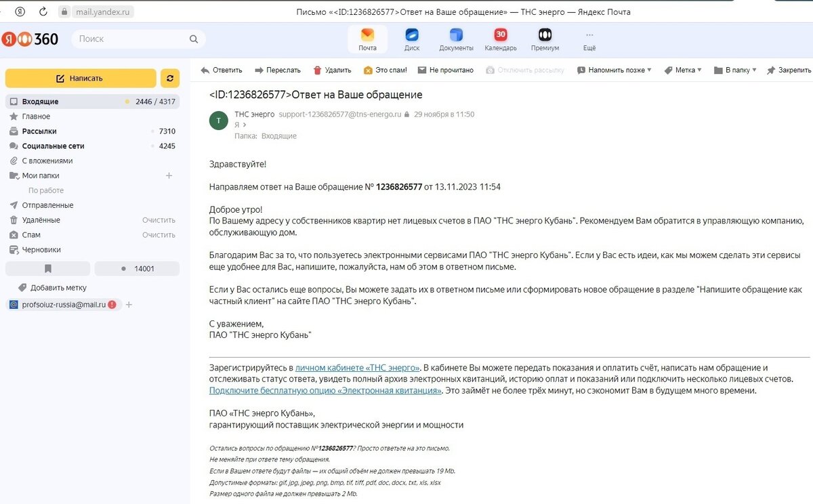Filter by flagged bookmark button
The height and width of the screenshot is (504, 813).
47,269
